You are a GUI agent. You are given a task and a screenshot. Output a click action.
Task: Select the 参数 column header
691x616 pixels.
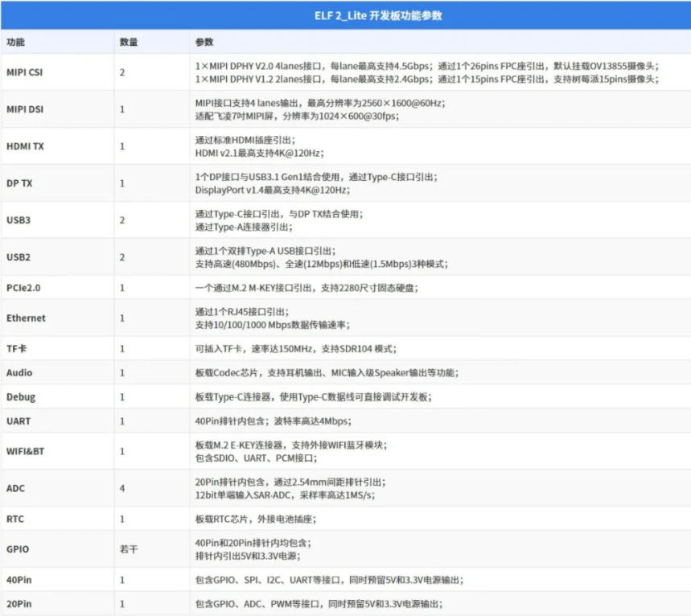pos(204,42)
